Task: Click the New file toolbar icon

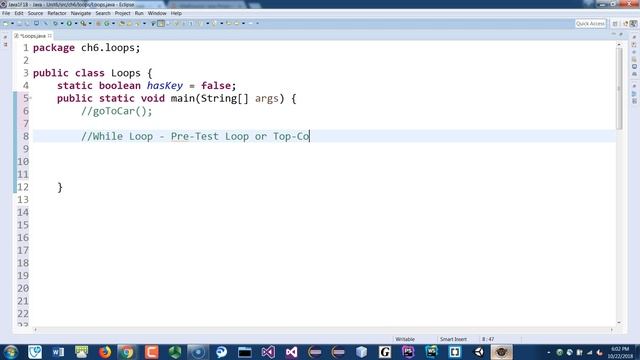Action: [x=6, y=23]
